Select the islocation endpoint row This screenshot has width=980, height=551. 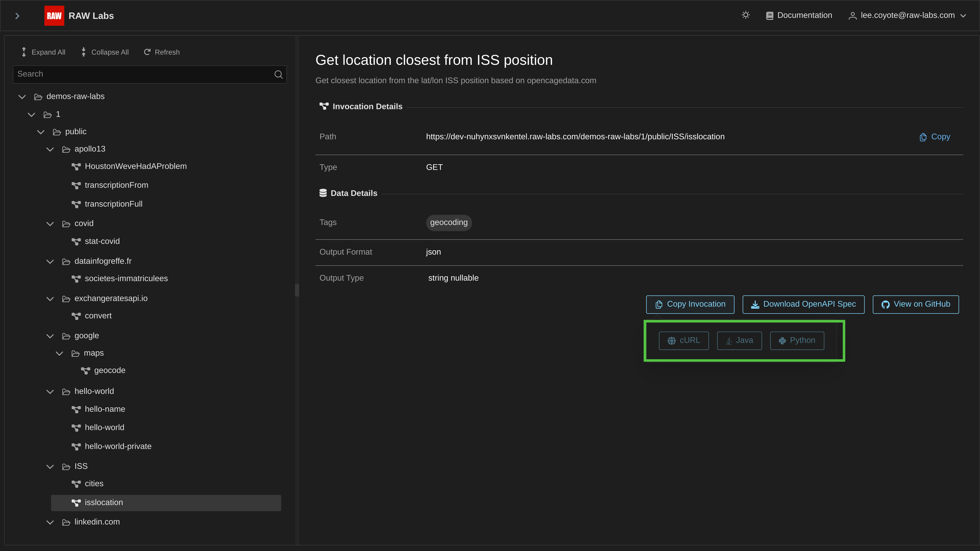(166, 503)
